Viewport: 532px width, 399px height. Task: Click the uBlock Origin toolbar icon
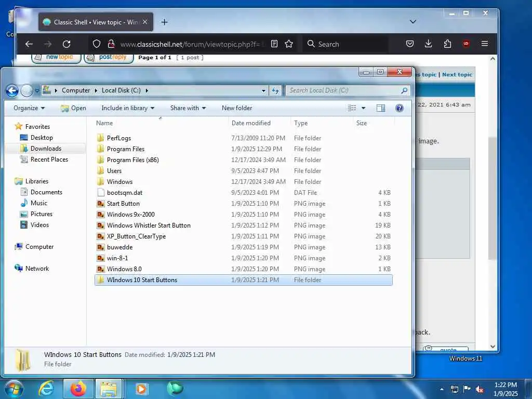[466, 44]
